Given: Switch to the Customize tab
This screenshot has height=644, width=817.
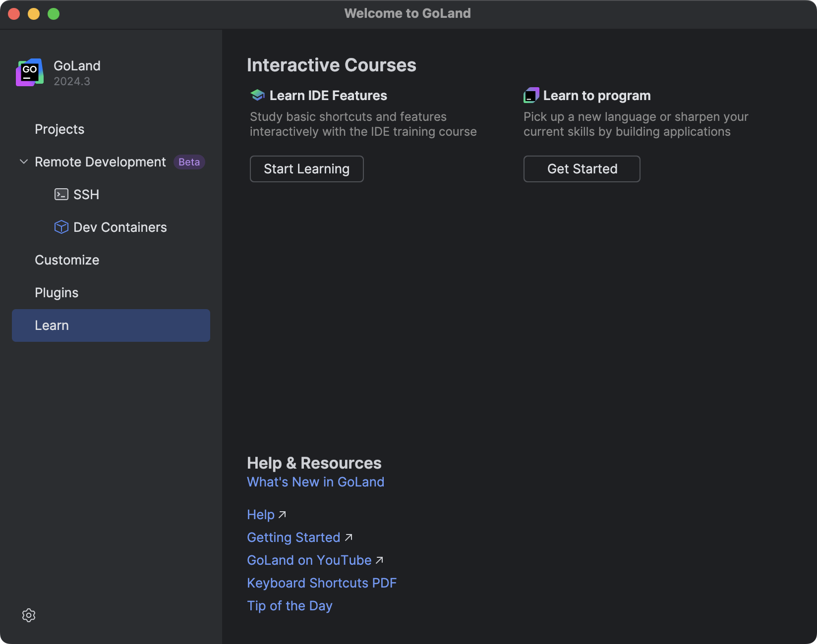Looking at the screenshot, I should (x=67, y=260).
